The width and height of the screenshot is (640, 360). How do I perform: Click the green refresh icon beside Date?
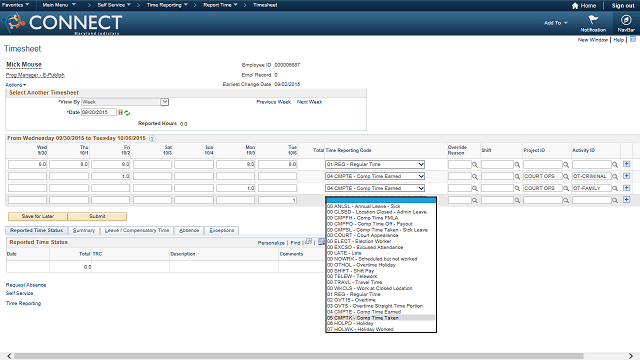tap(127, 113)
